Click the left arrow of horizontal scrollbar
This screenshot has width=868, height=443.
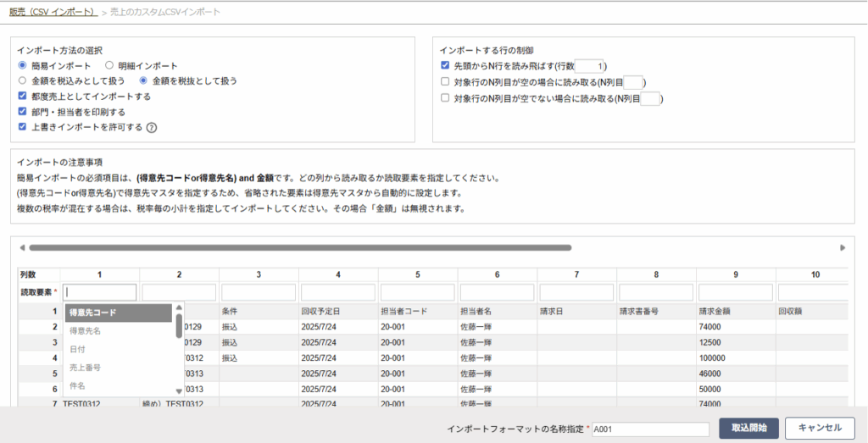point(22,247)
